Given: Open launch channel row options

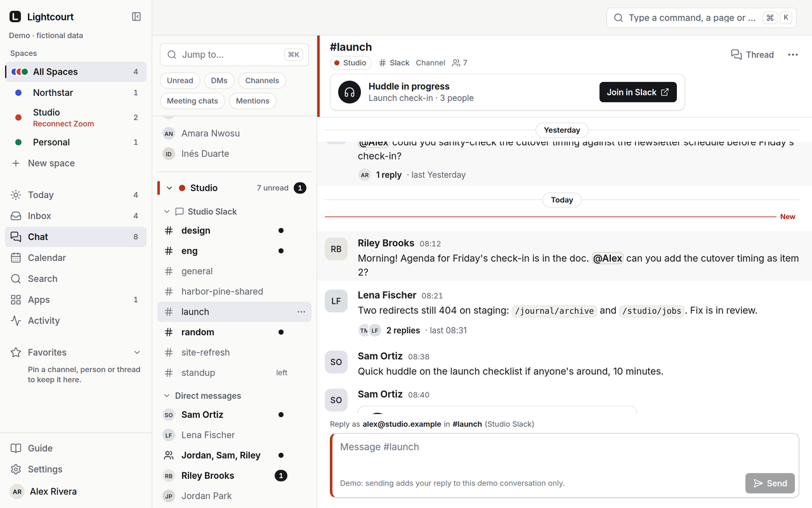Looking at the screenshot, I should pos(301,312).
